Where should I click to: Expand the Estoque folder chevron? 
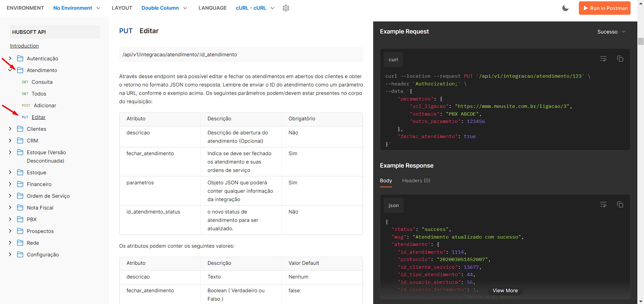click(x=10, y=172)
